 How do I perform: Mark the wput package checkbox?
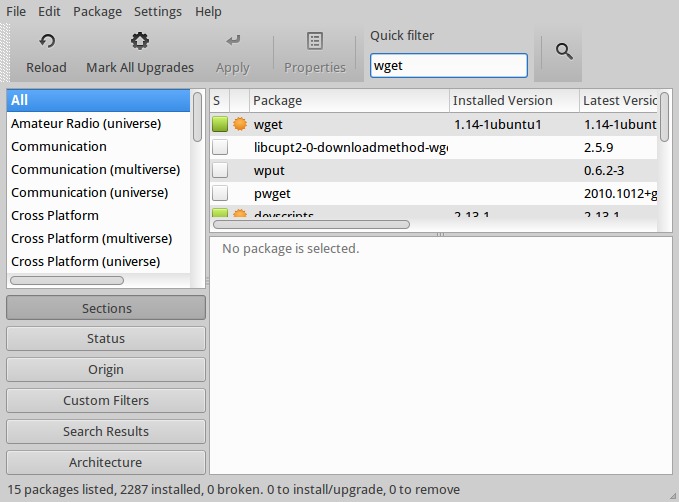(220, 170)
